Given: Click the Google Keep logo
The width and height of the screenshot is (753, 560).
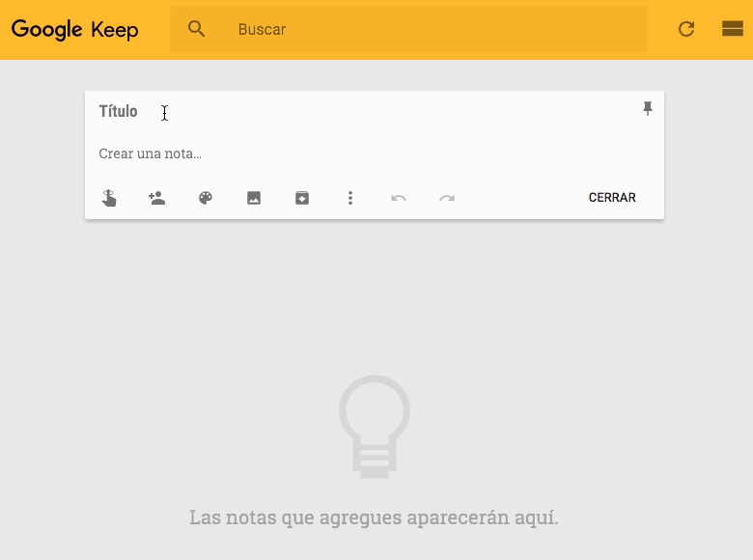Looking at the screenshot, I should click(75, 29).
